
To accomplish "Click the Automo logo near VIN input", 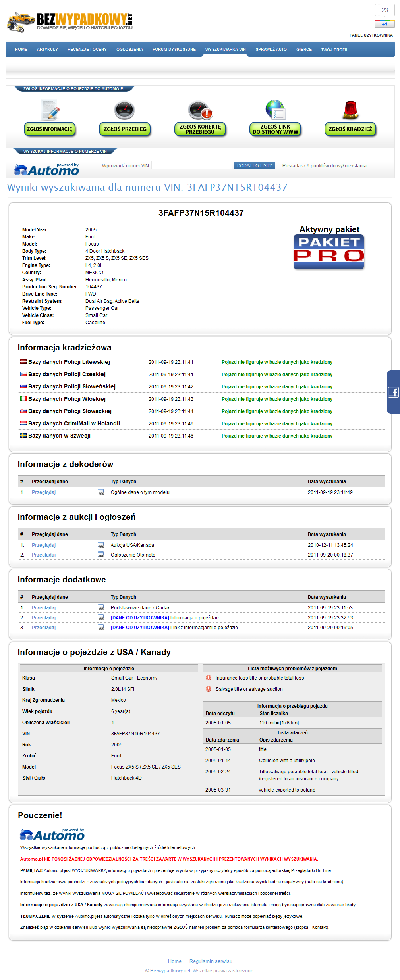I will click(46, 169).
